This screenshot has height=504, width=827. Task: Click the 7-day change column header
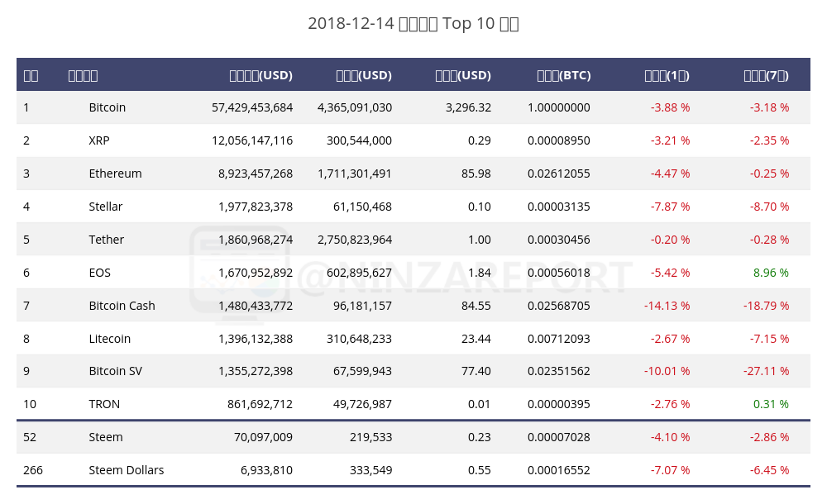tap(766, 75)
